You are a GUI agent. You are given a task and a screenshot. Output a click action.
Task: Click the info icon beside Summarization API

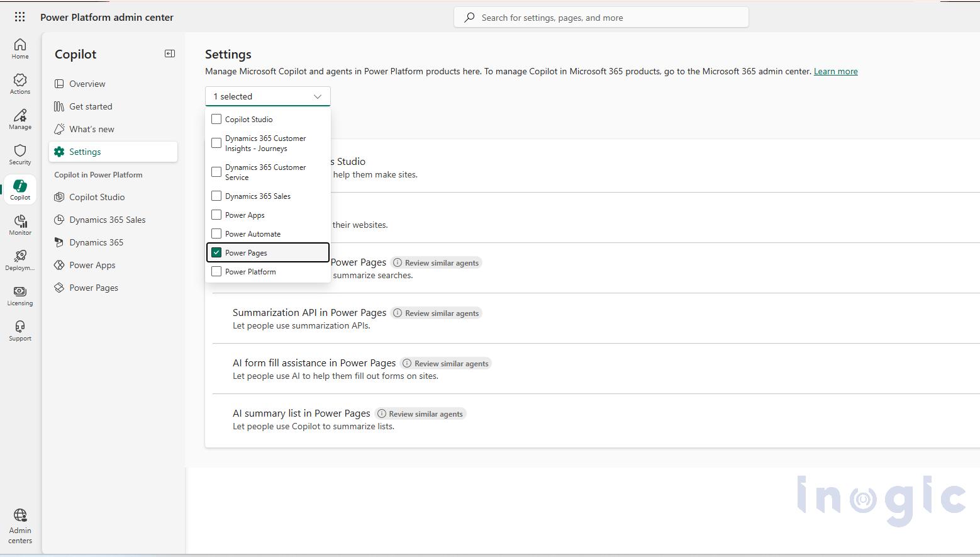pyautogui.click(x=398, y=313)
